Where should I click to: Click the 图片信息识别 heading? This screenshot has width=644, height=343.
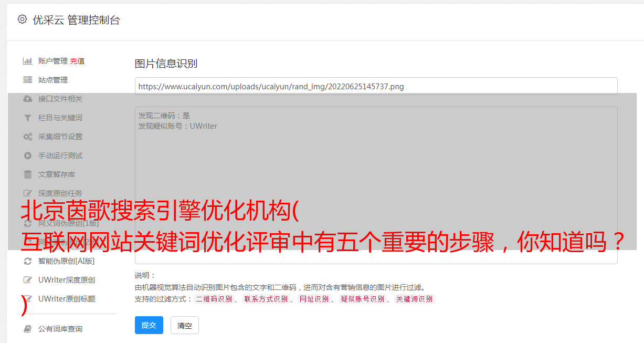coord(166,64)
